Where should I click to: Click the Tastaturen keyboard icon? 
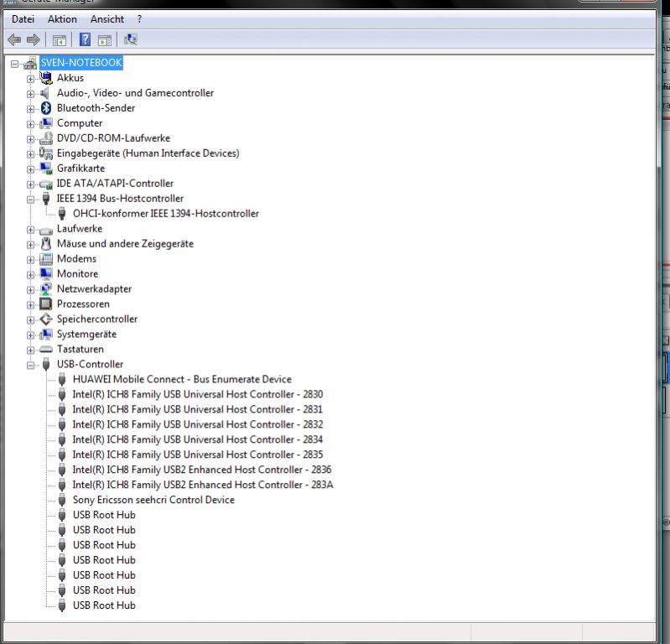pos(46,350)
